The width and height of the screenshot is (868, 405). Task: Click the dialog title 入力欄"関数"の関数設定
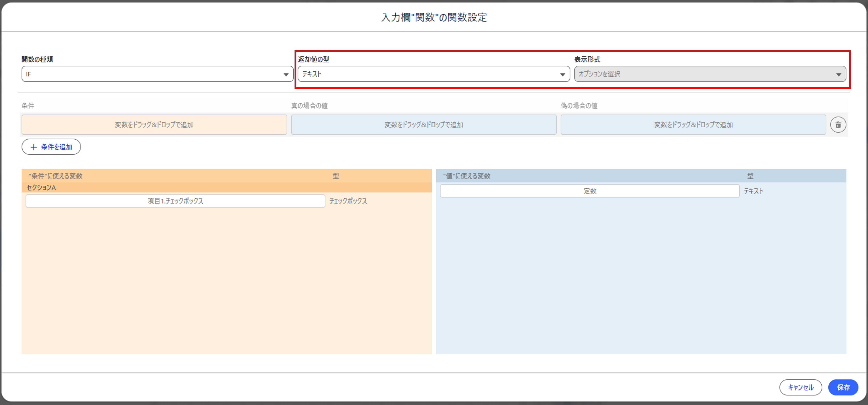(x=434, y=17)
